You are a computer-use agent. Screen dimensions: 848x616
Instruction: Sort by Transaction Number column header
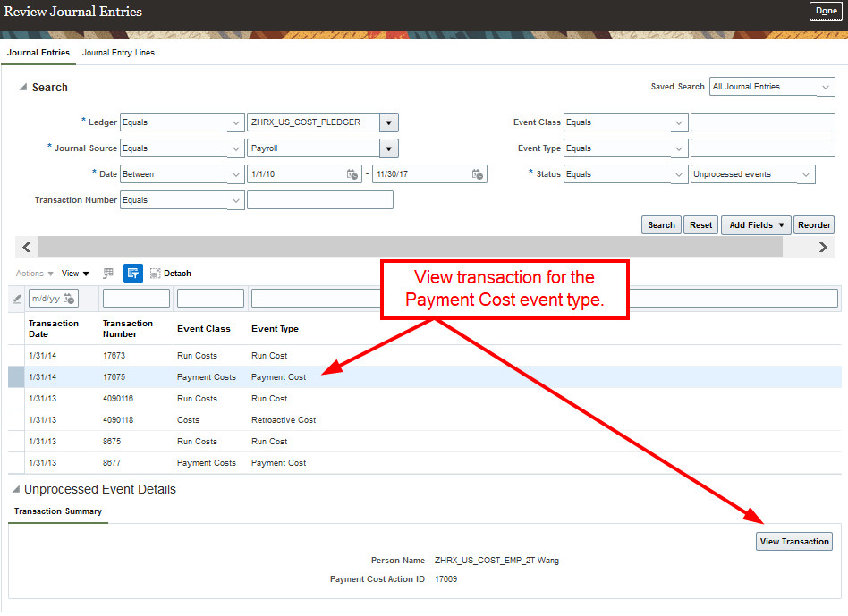[x=128, y=328]
